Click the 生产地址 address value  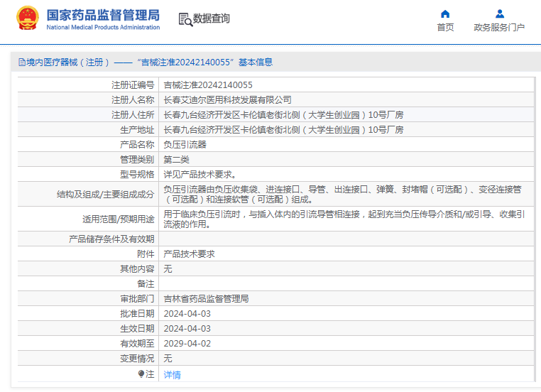(283, 130)
